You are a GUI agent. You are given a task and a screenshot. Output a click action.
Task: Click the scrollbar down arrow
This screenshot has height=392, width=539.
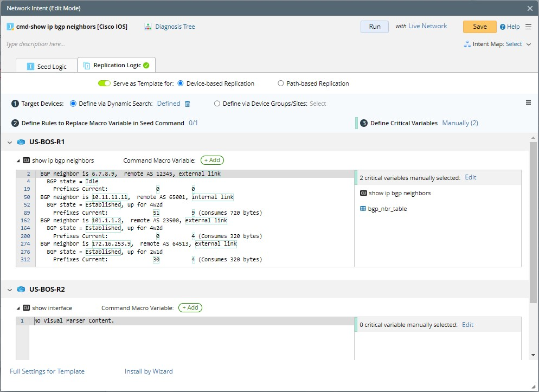(x=533, y=355)
